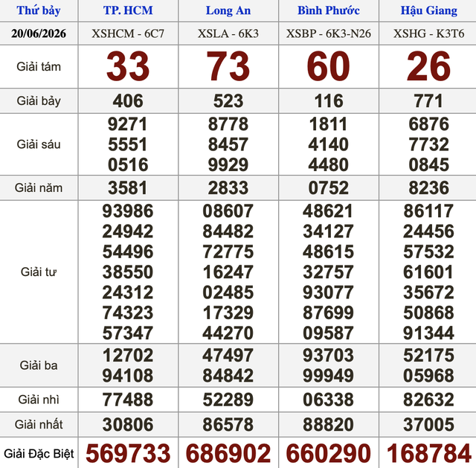Image resolution: width=476 pixels, height=468 pixels.
Task: Click the Giải Đặc Biệt row label
Action: tap(39, 454)
